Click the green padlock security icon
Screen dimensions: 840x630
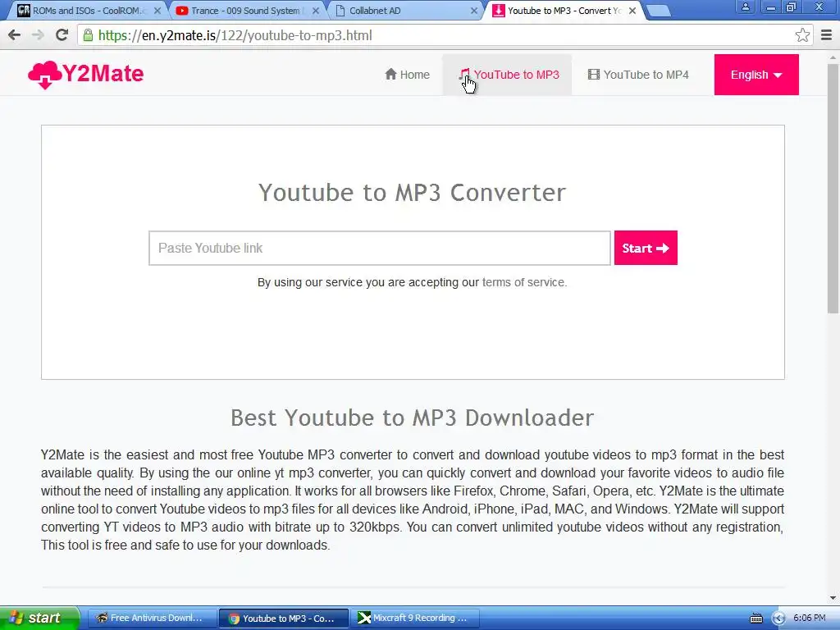(89, 35)
